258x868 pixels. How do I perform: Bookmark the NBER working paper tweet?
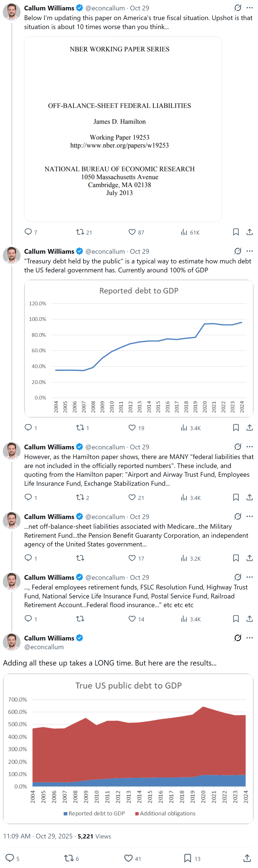(236, 232)
